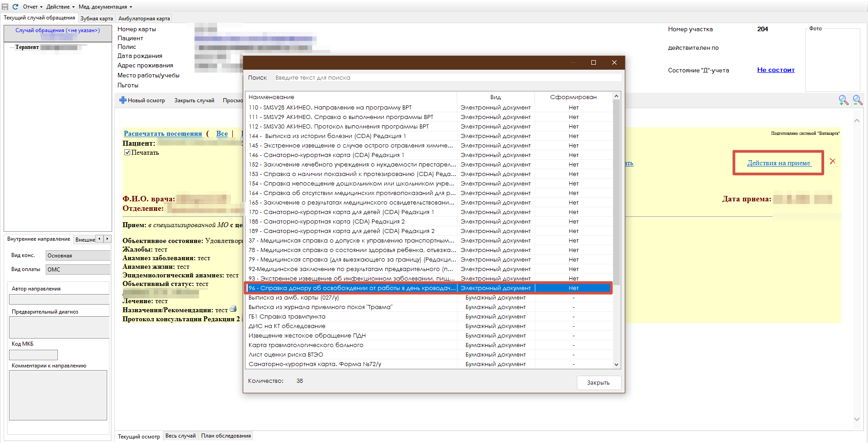
Task: Select row Лист оценки риска ВТЭО
Action: [x=429, y=354]
